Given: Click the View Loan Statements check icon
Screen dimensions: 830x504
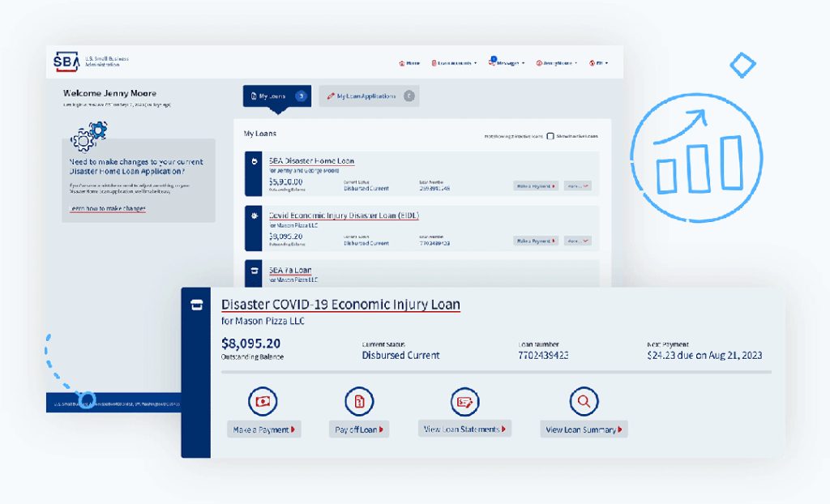Looking at the screenshot, I should point(464,401).
